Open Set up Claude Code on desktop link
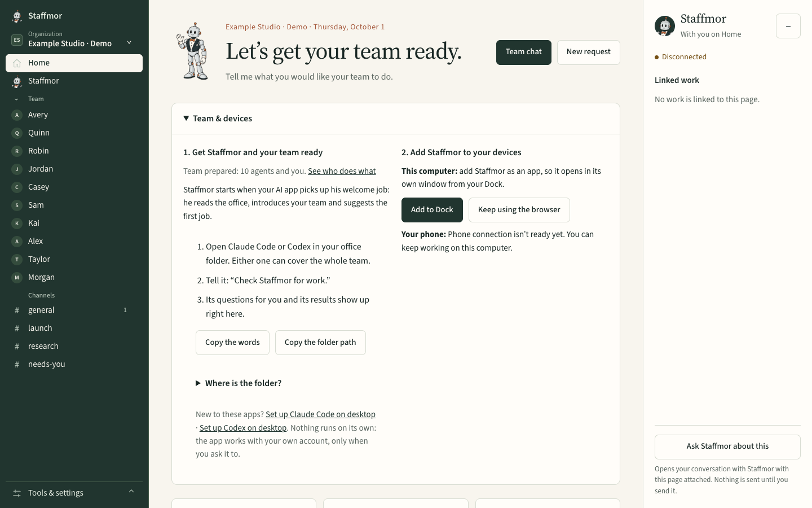 320,414
